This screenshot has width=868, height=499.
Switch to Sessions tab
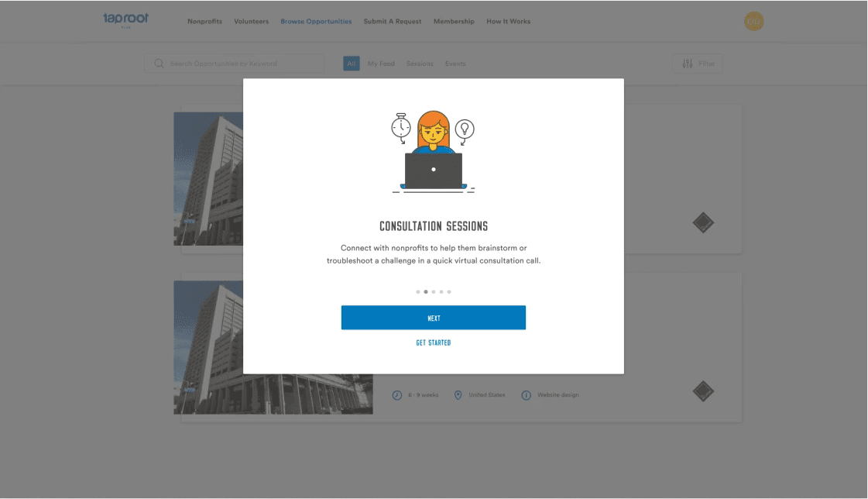pyautogui.click(x=420, y=64)
